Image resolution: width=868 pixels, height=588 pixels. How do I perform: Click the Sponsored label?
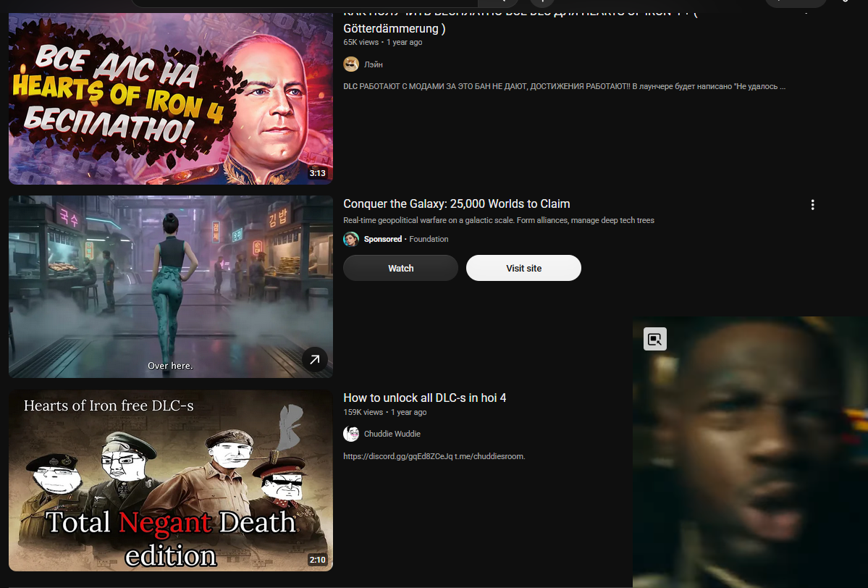pos(382,239)
